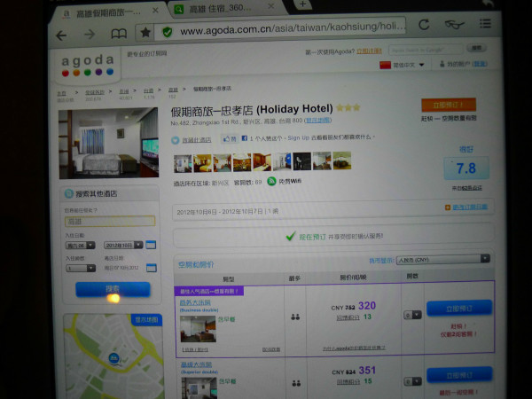Open a new tab with the plus button
Image resolution: width=532 pixels, height=399 pixels.
click(x=302, y=4)
